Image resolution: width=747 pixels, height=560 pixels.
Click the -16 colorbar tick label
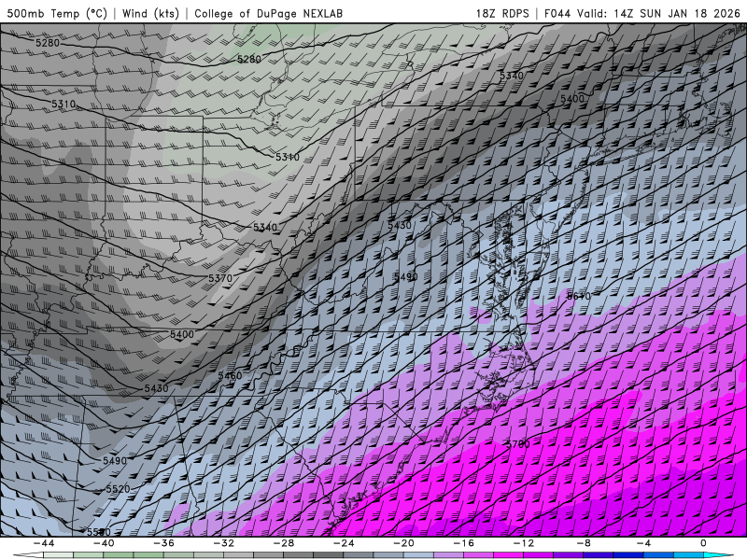(x=463, y=543)
